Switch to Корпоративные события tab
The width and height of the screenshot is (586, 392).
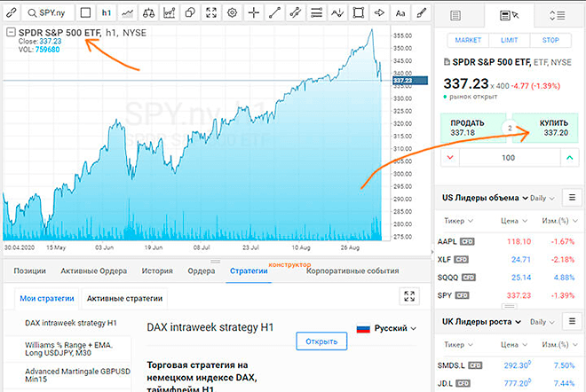352,270
